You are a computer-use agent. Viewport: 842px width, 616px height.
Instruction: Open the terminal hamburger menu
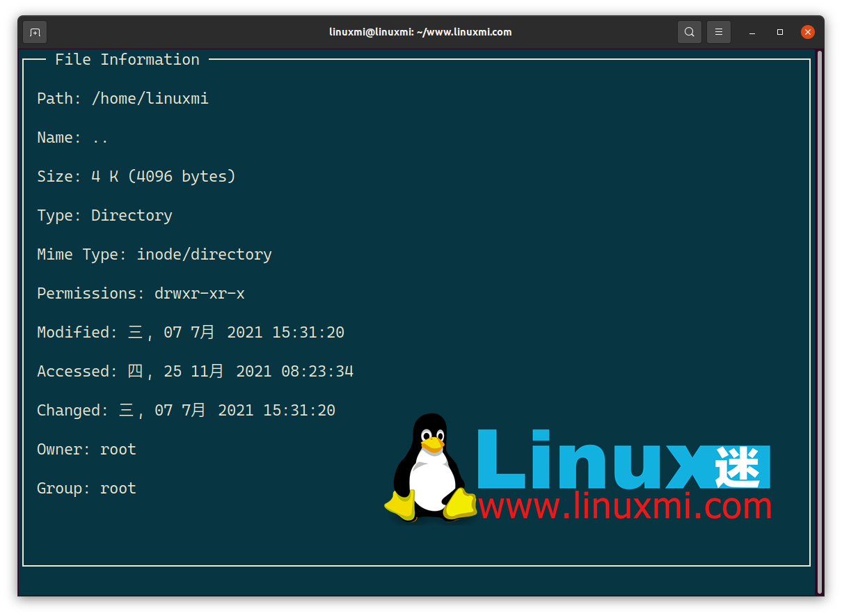pyautogui.click(x=718, y=32)
